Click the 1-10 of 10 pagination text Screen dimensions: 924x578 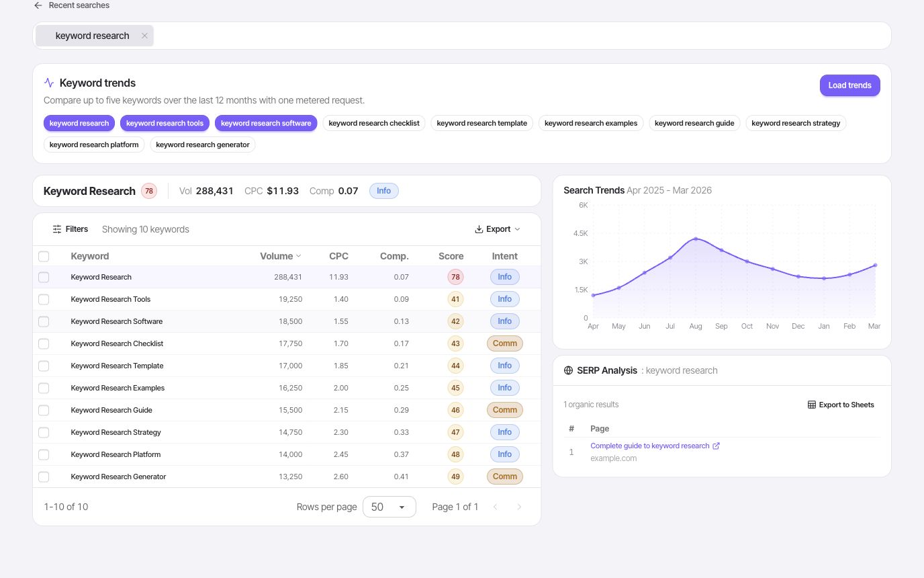click(66, 507)
